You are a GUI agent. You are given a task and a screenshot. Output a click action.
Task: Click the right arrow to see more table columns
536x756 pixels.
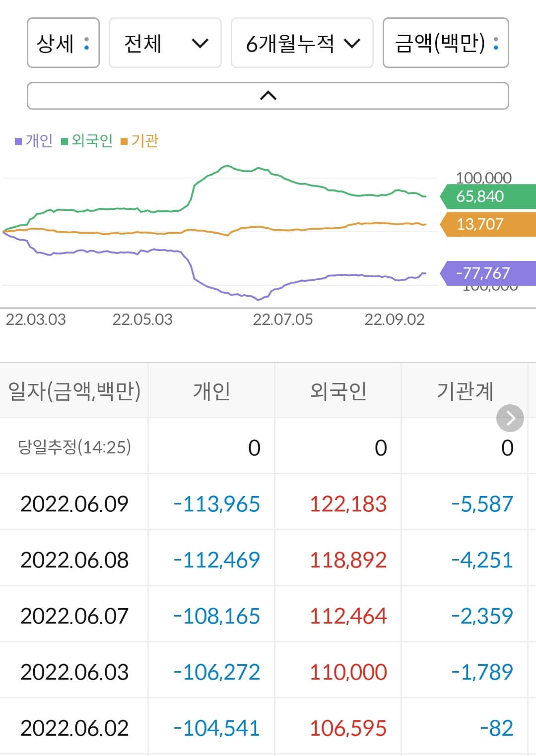509,418
